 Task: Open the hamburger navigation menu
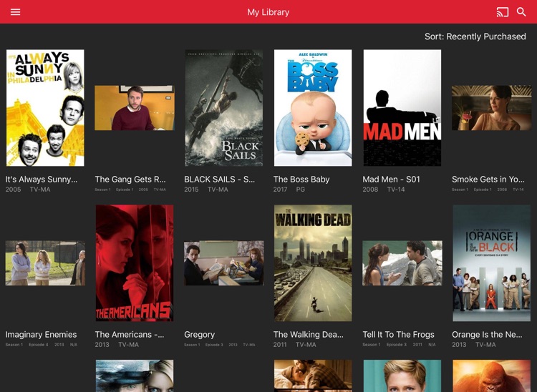[x=16, y=12]
